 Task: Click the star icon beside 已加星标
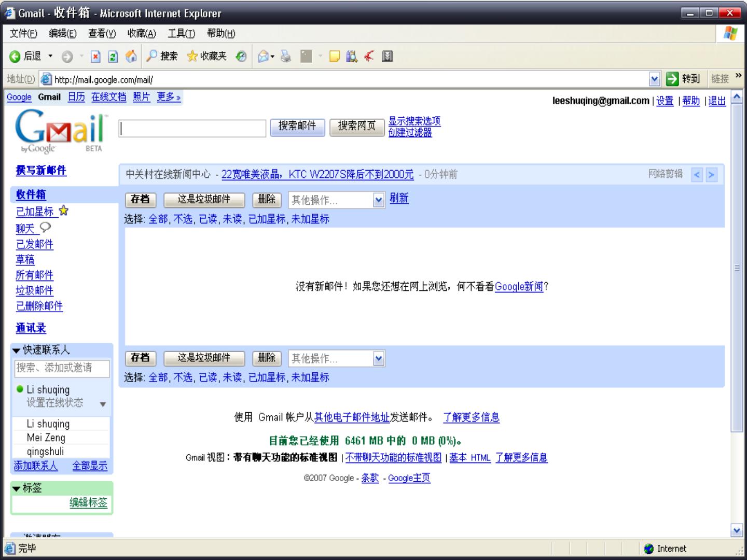[64, 211]
